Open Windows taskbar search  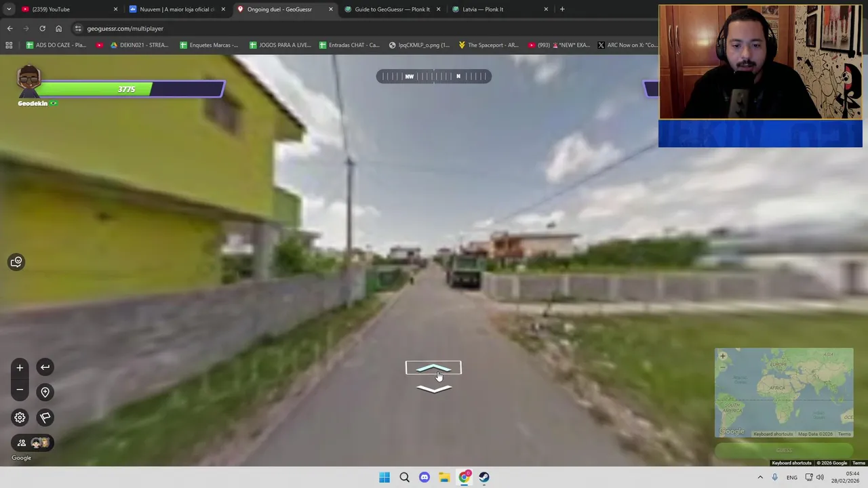(x=404, y=477)
